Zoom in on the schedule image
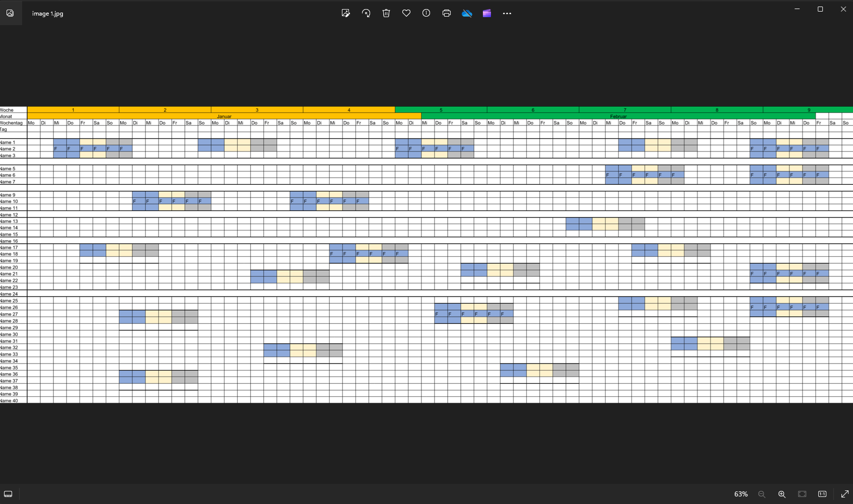This screenshot has width=853, height=504. click(x=781, y=494)
